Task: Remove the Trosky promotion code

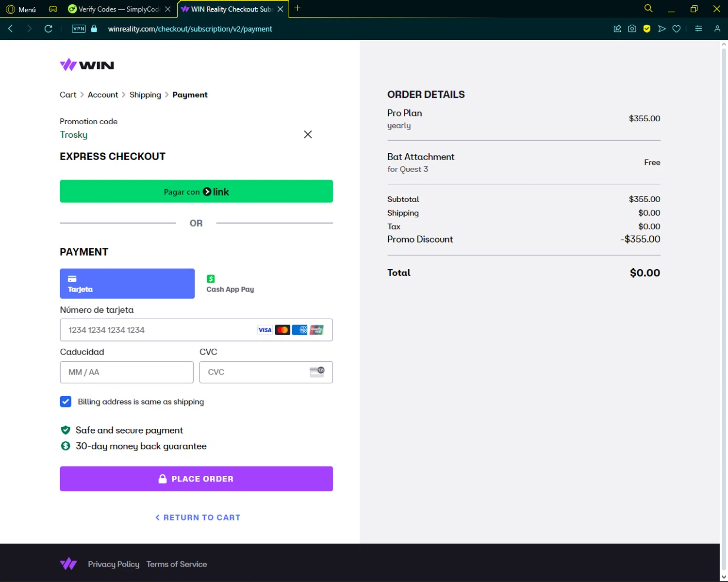Action: tap(308, 134)
